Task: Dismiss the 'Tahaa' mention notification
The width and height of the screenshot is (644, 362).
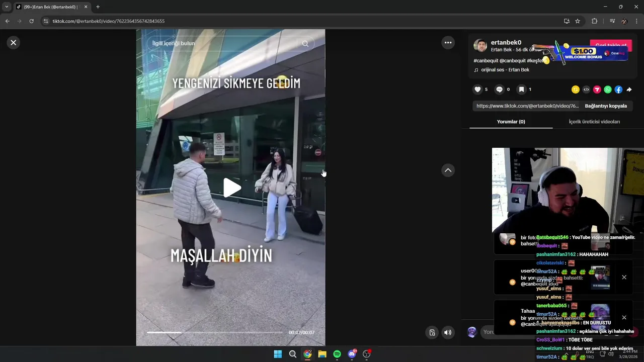Action: 624,317
